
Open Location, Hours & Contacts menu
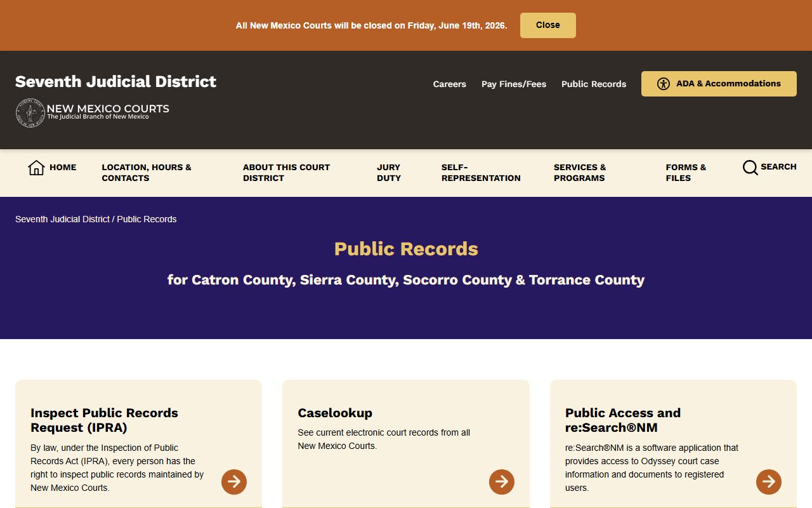147,173
